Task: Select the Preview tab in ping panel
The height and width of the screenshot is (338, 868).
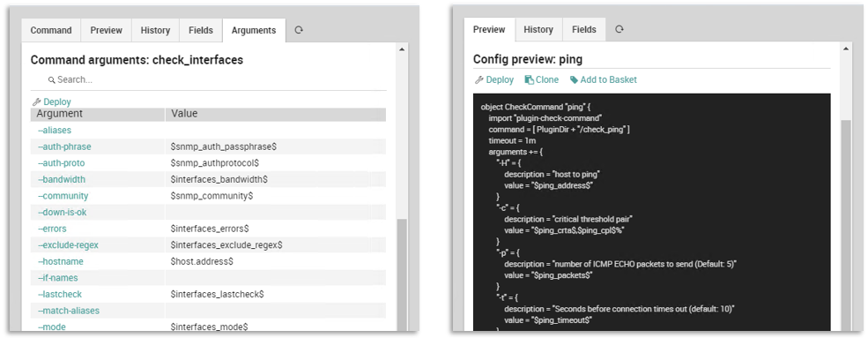Action: click(489, 29)
